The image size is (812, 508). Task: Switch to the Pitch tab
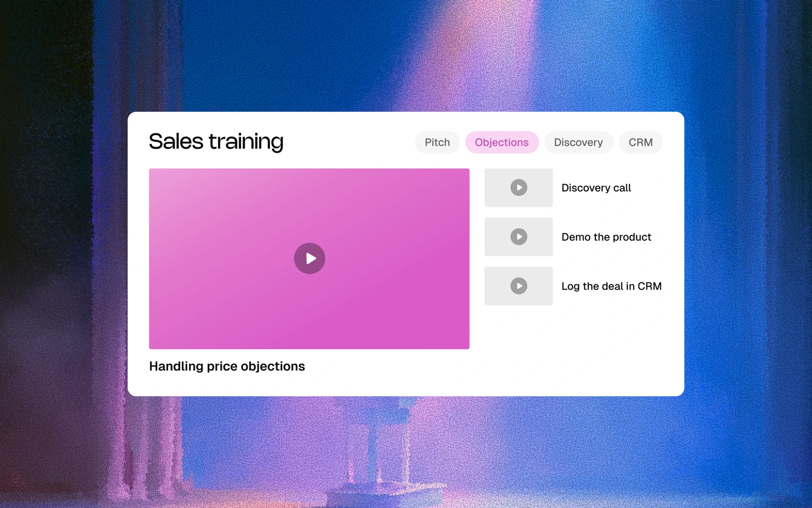pyautogui.click(x=437, y=142)
